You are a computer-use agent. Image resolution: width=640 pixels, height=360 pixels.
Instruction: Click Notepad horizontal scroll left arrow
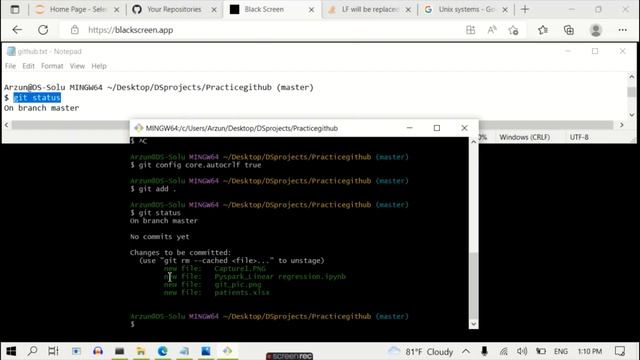[x=6, y=125]
